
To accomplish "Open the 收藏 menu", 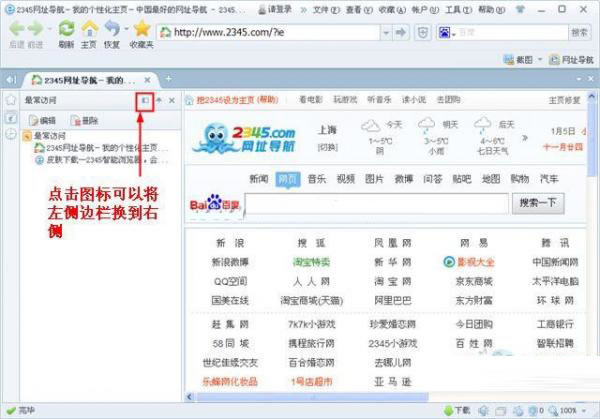I will (x=392, y=10).
